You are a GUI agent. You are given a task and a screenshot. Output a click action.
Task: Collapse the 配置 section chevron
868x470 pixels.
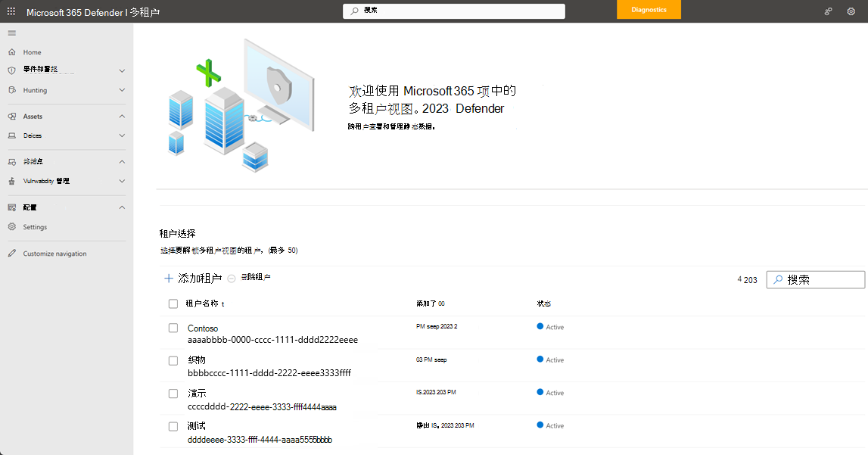(x=123, y=207)
